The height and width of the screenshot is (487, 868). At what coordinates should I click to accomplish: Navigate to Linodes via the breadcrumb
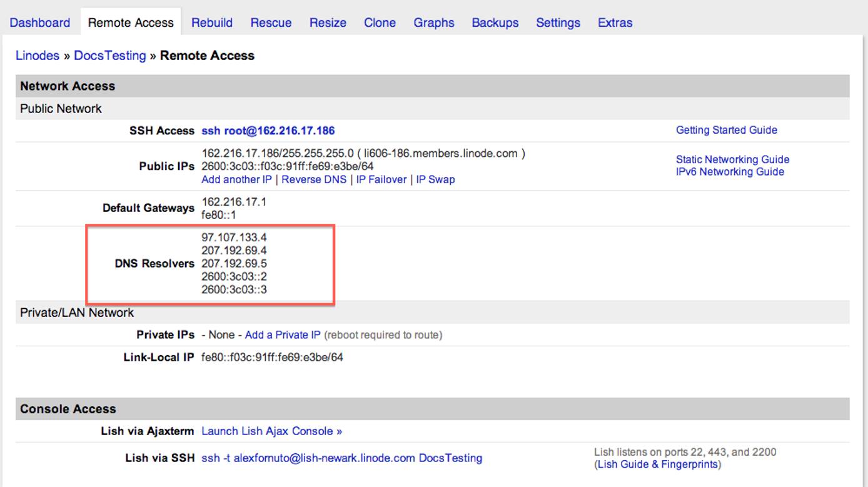pos(38,55)
